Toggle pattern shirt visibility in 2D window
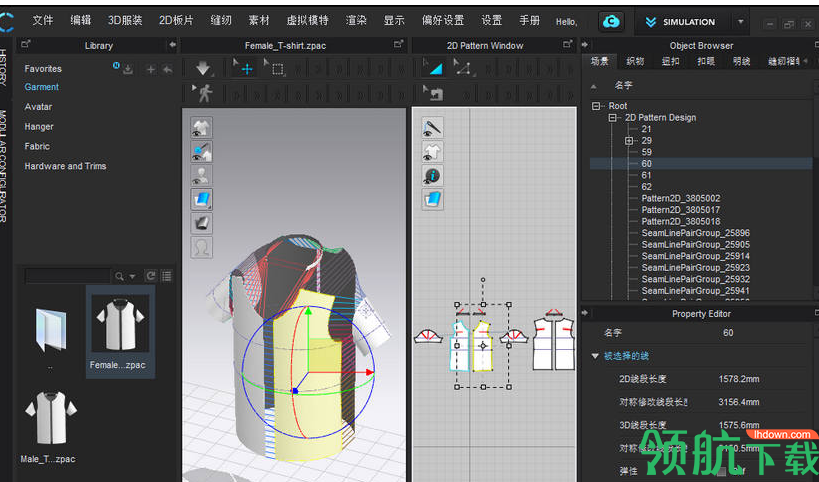 pyautogui.click(x=432, y=151)
